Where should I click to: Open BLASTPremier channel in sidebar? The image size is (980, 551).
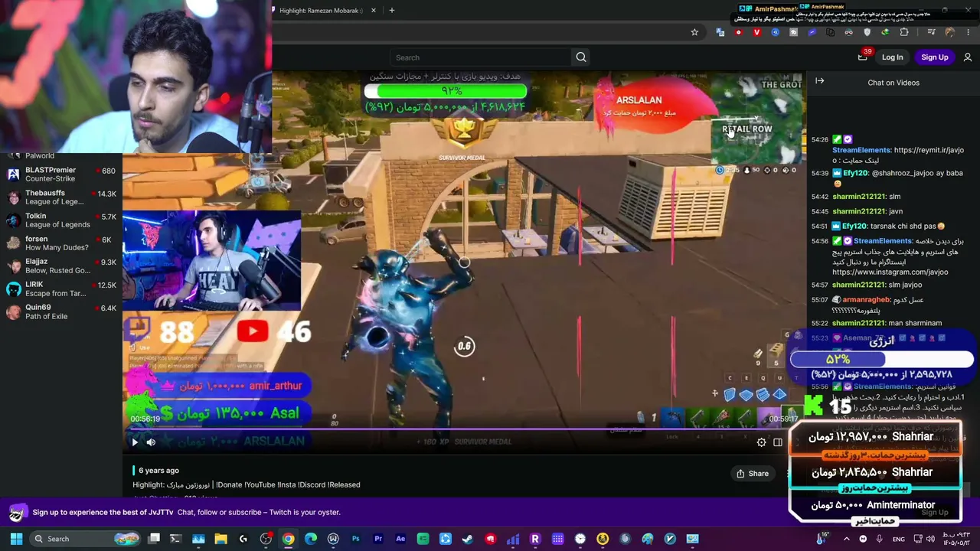pos(60,174)
